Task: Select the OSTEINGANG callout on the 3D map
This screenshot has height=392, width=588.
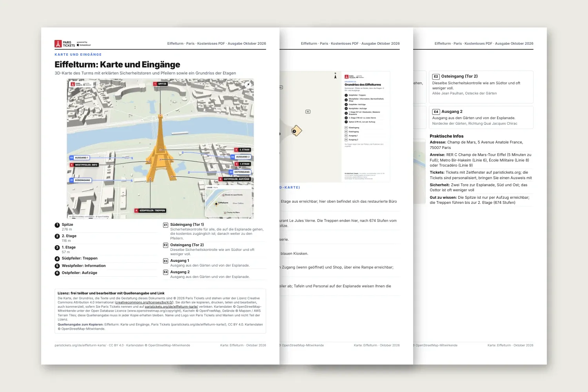Action: [240, 172]
